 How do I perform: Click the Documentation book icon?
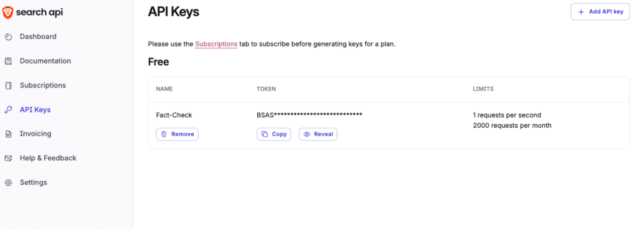(x=8, y=61)
